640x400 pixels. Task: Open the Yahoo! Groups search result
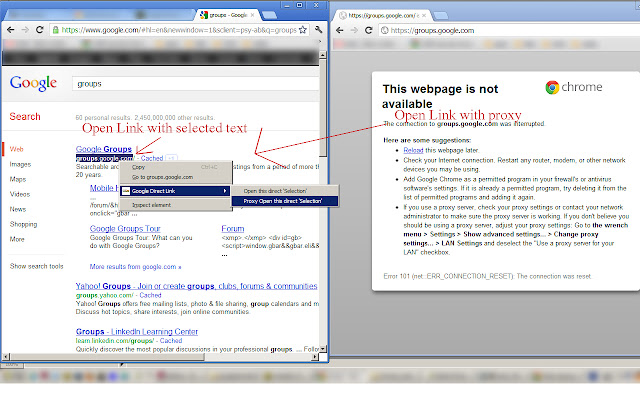click(196, 286)
